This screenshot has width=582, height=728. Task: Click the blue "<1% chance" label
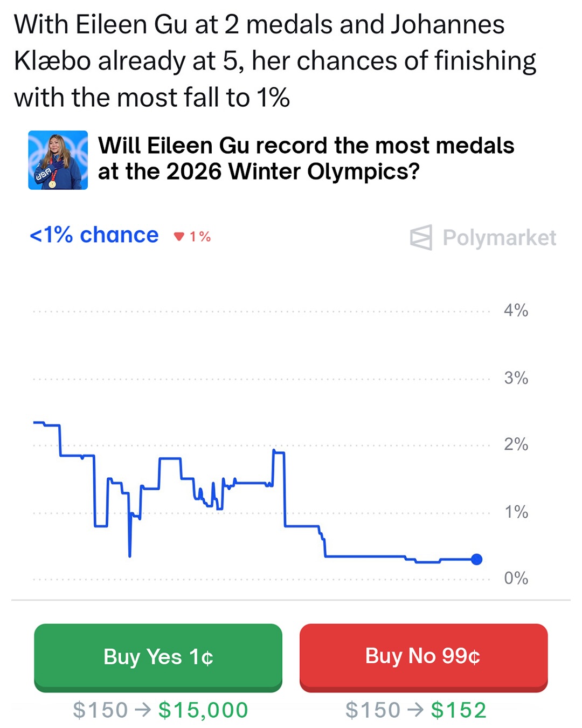pos(94,235)
